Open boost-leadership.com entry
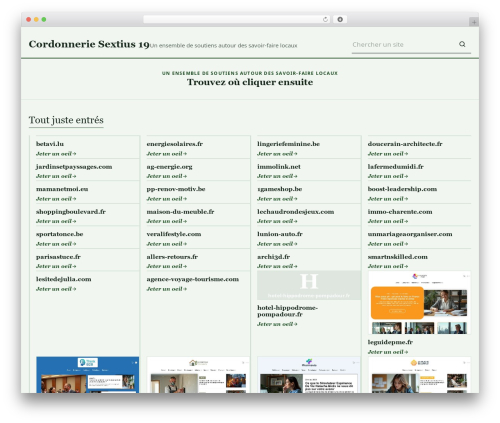Screen dimensions: 500x423 (402, 189)
